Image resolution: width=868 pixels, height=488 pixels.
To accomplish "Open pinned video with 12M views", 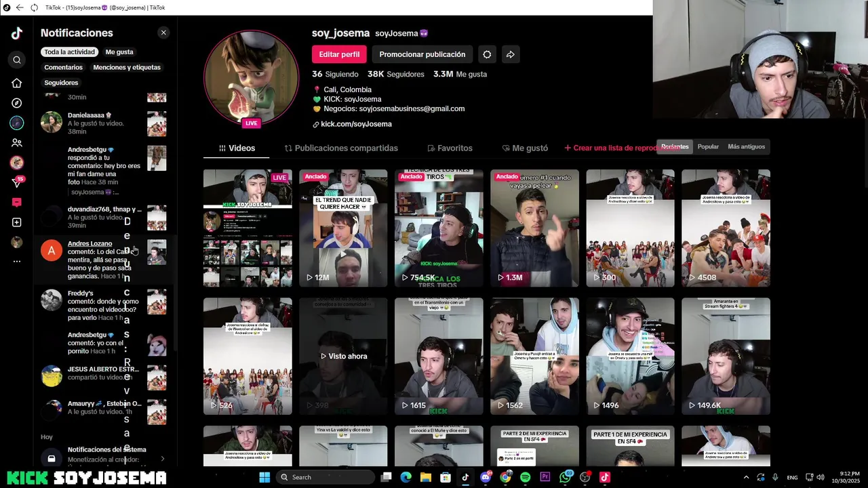I will (343, 228).
